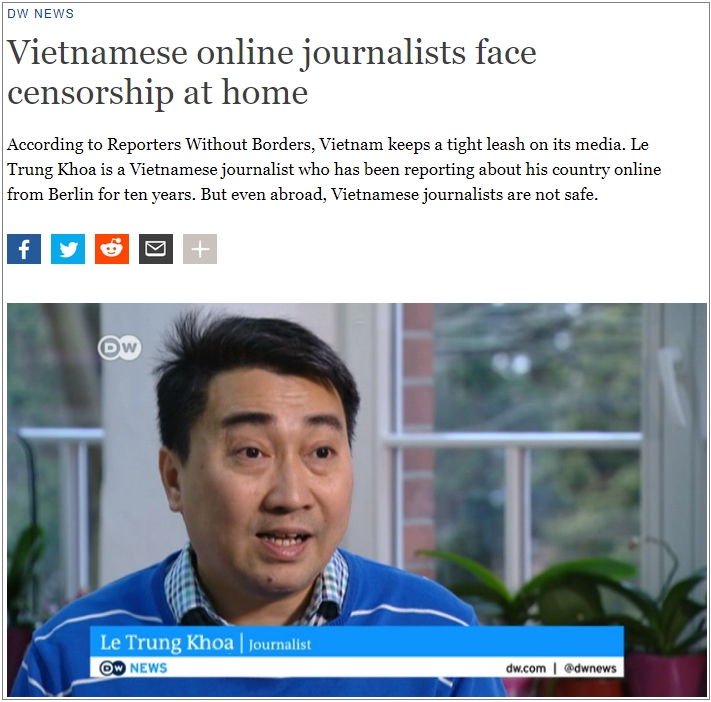This screenshot has height=702, width=711.
Task: Click the blue lower-third caption bar
Action: click(357, 642)
